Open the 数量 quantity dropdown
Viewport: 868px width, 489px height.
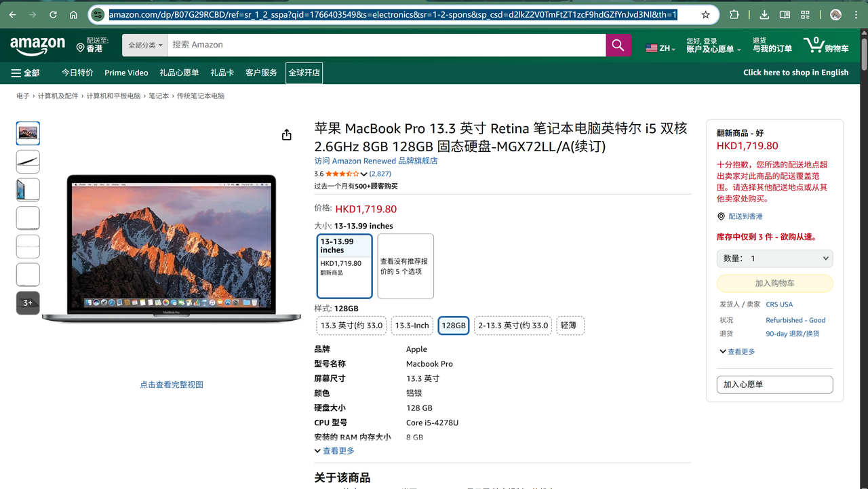774,258
